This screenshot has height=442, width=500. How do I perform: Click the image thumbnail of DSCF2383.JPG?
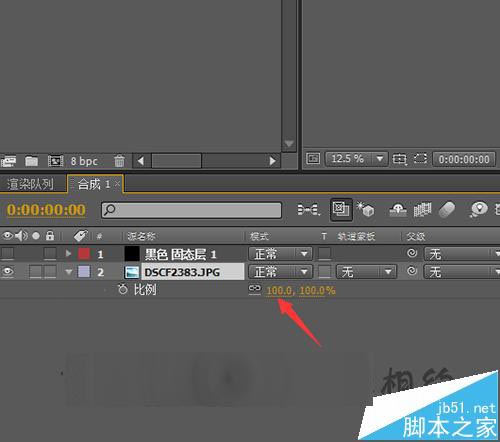click(x=132, y=272)
